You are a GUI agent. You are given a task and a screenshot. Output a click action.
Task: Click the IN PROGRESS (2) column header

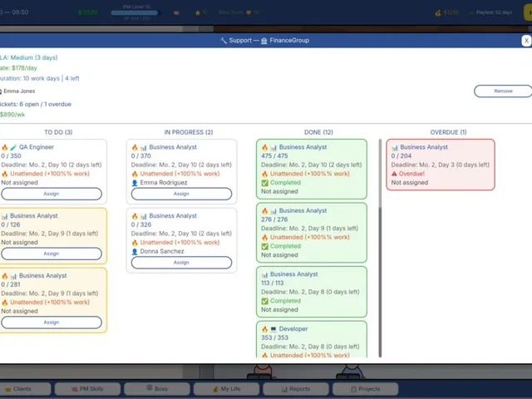pos(189,132)
